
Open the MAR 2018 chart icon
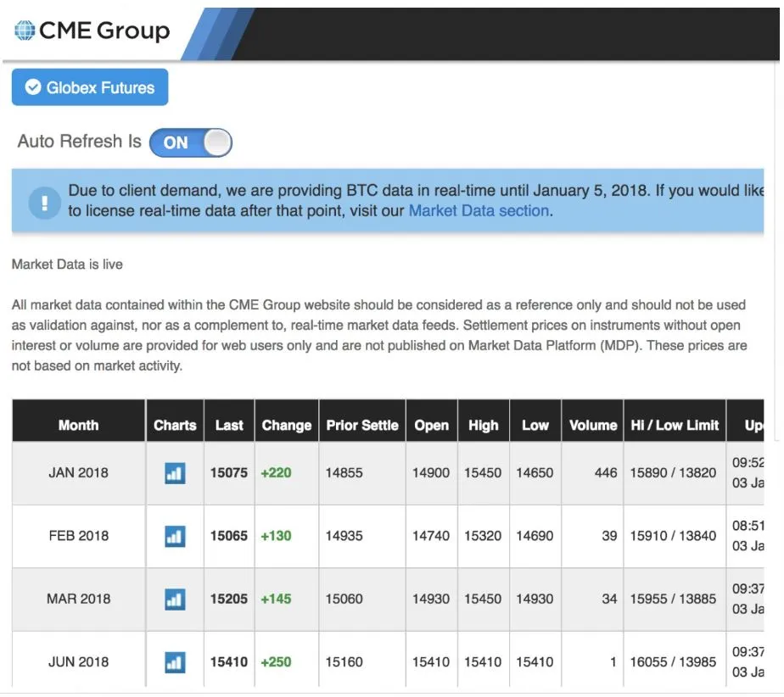pos(175,599)
